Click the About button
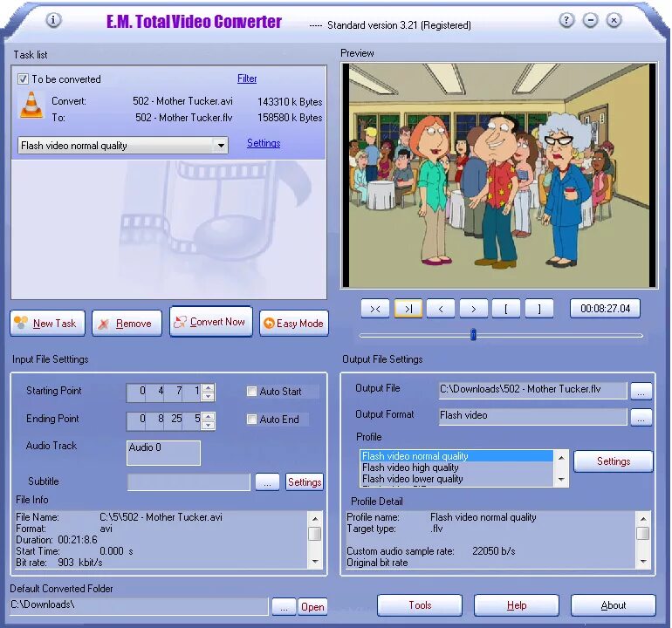 tap(614, 605)
